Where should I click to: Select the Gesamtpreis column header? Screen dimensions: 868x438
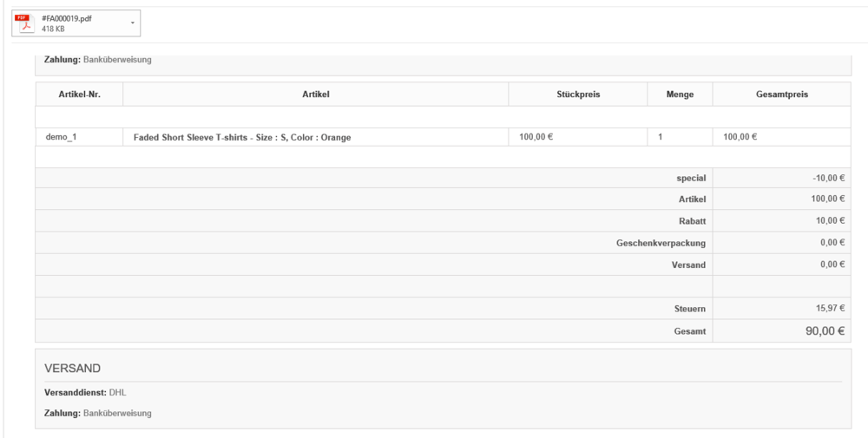[782, 95]
